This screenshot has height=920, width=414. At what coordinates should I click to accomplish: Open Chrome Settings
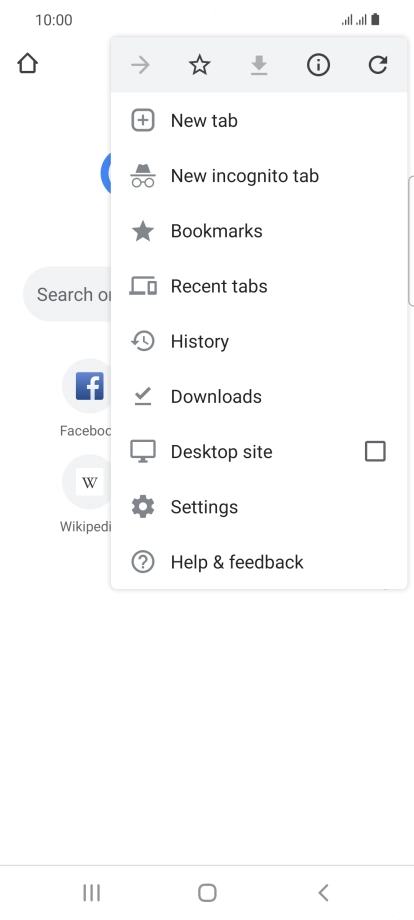tap(259, 507)
